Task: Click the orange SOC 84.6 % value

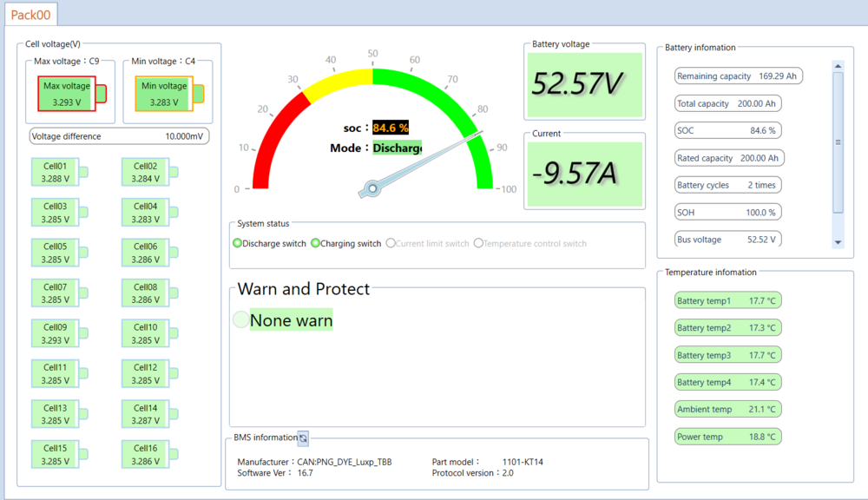Action: click(x=391, y=128)
